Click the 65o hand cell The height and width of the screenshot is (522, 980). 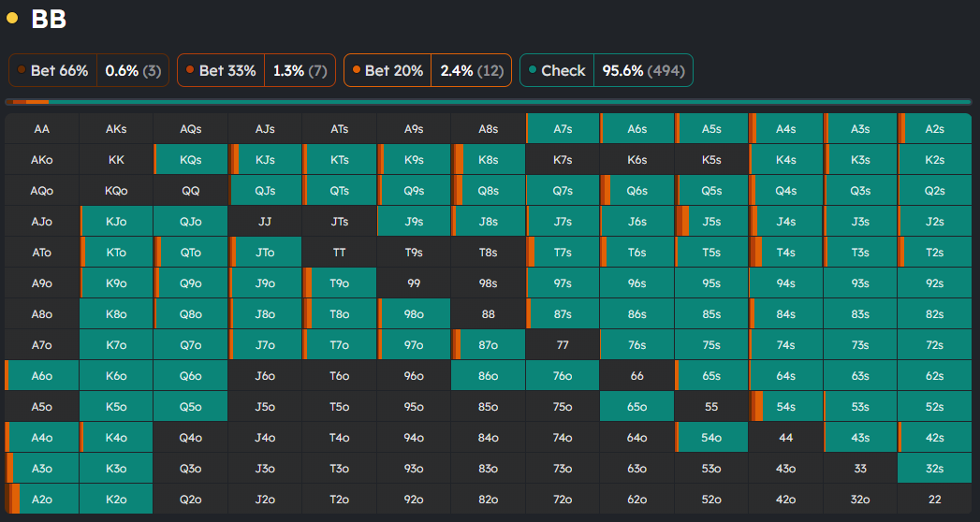(636, 407)
